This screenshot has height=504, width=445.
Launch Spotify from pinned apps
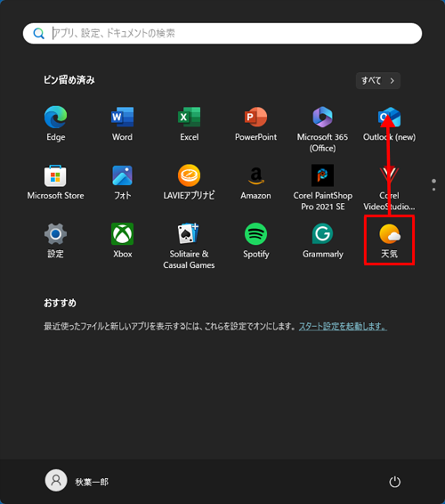pyautogui.click(x=255, y=240)
